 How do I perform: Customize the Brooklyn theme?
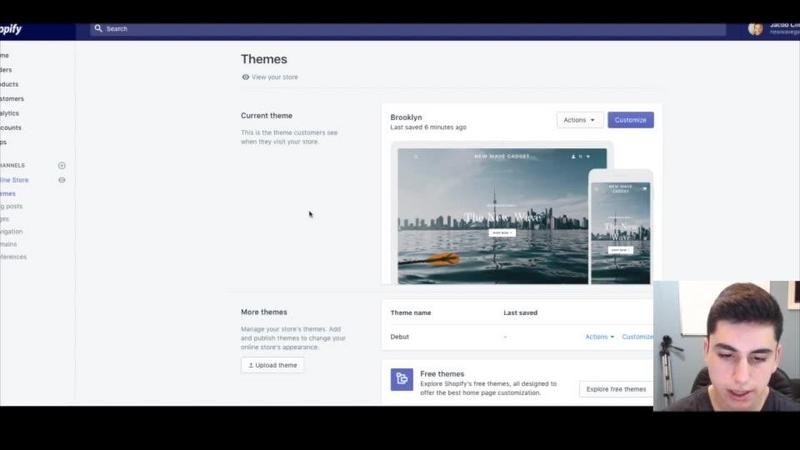tap(631, 120)
